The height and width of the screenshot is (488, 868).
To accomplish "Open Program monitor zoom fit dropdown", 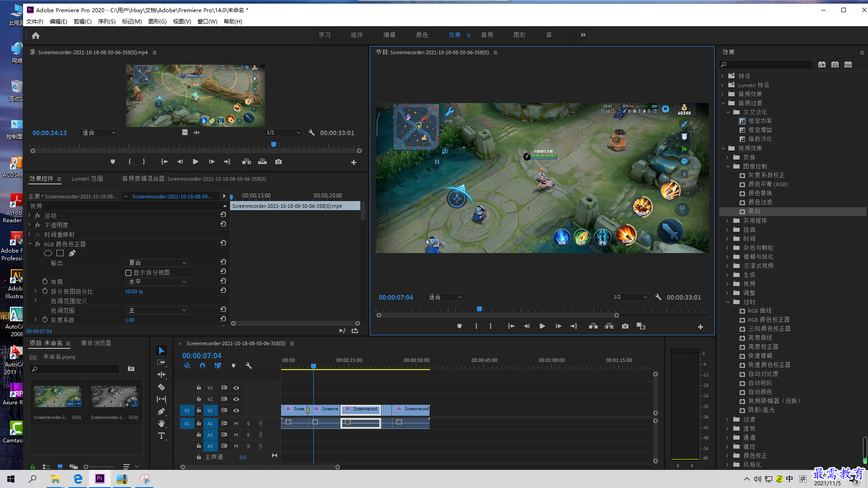I will [x=445, y=297].
